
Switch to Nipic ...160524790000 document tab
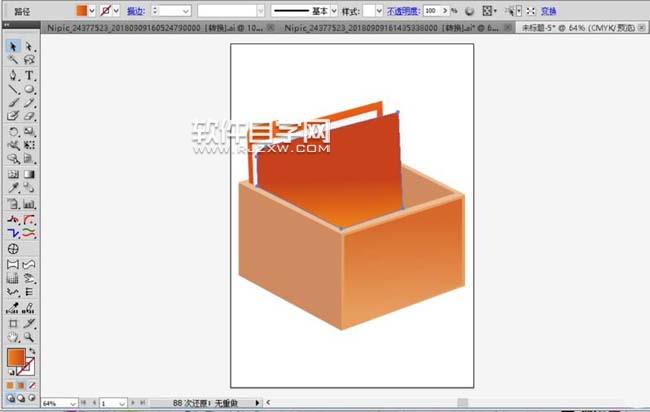coord(155,28)
